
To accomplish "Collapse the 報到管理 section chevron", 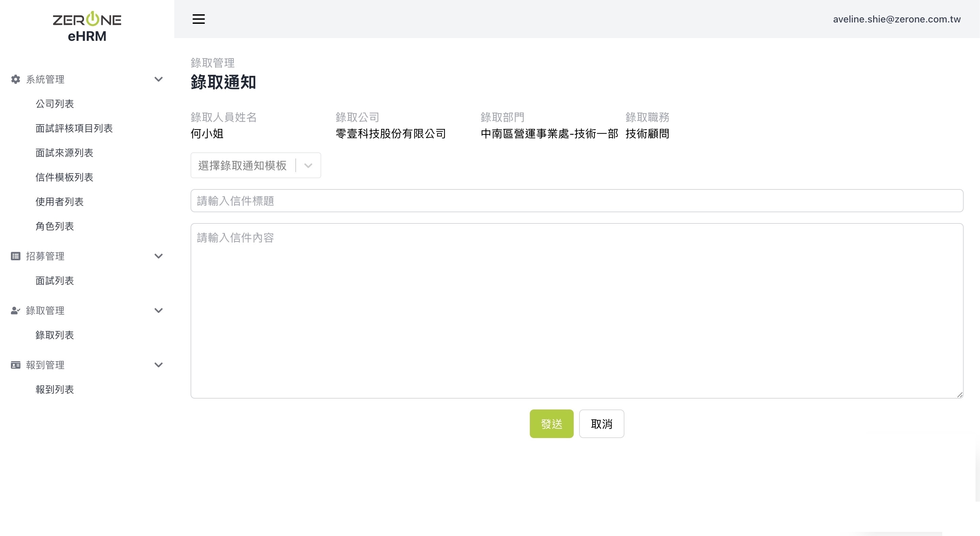I will click(x=158, y=365).
